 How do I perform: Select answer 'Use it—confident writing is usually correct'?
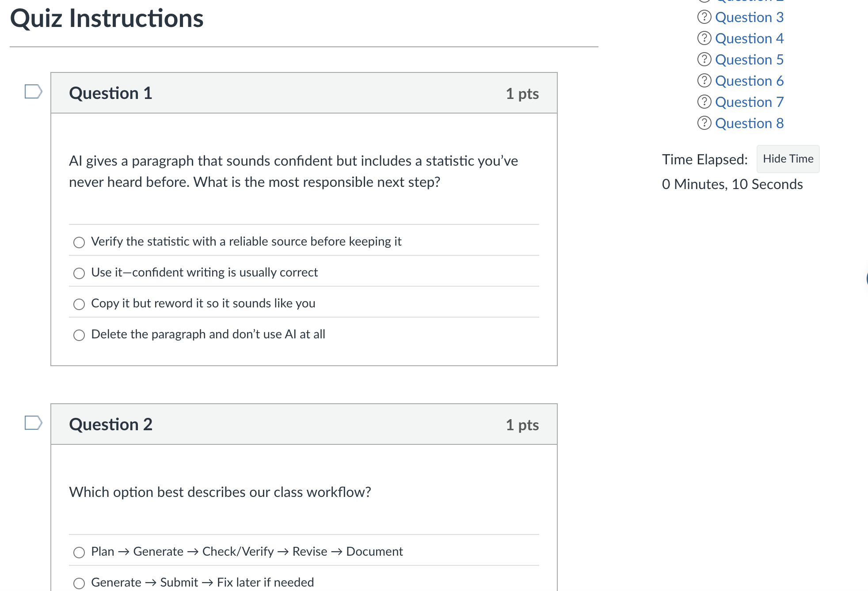79,273
